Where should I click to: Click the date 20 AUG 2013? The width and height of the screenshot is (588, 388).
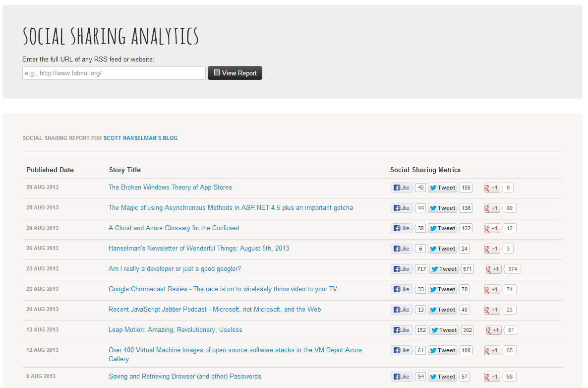(x=42, y=309)
